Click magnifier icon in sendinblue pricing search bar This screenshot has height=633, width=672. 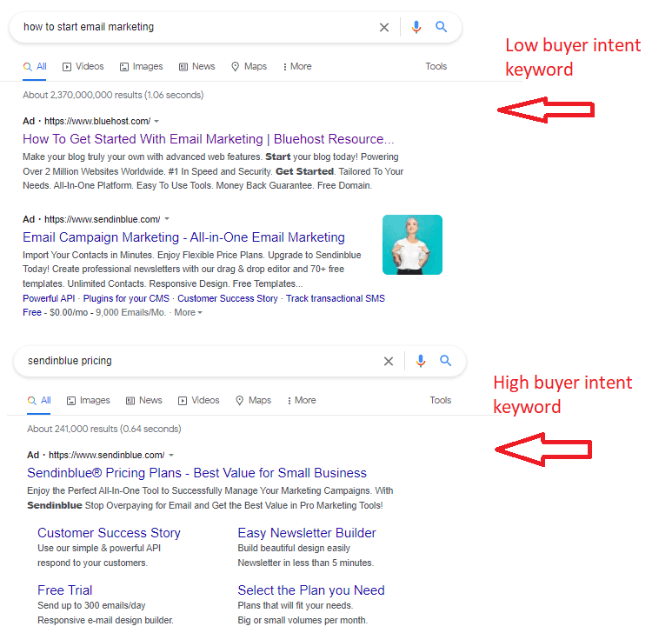(x=445, y=361)
